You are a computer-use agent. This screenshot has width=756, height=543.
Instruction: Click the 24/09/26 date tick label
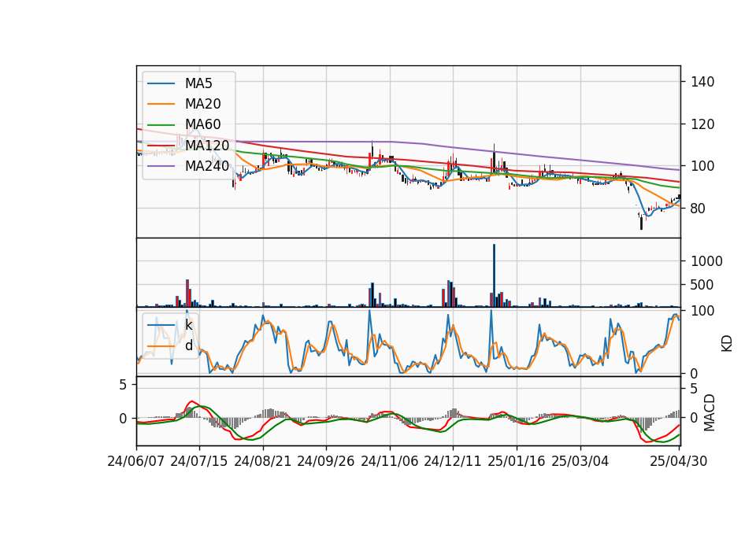tap(325, 462)
